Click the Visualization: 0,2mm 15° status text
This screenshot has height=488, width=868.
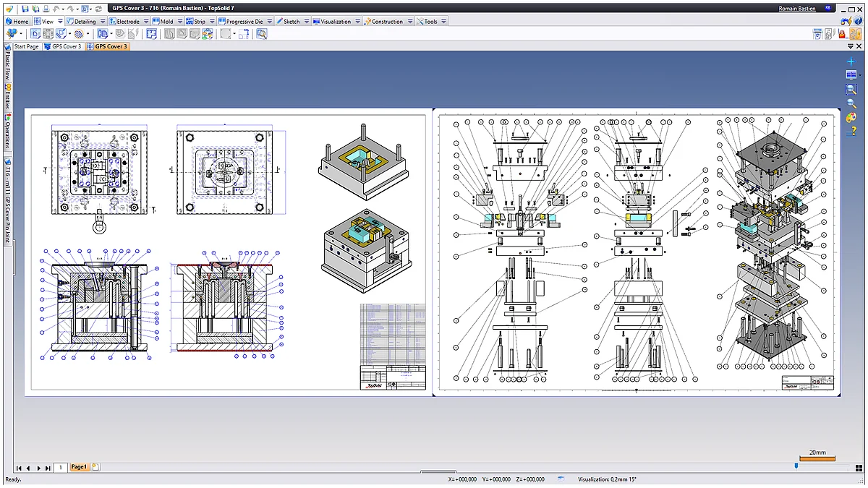point(608,479)
